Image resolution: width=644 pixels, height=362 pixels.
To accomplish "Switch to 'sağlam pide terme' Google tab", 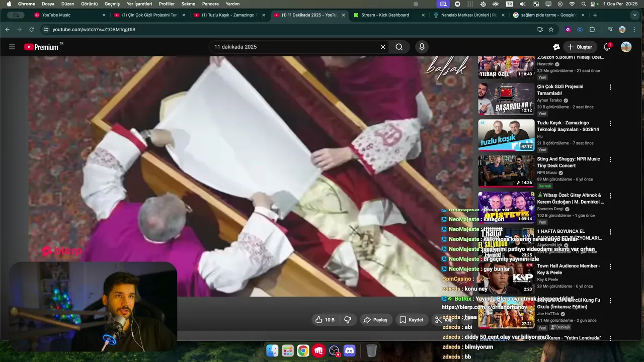I will pos(548,15).
